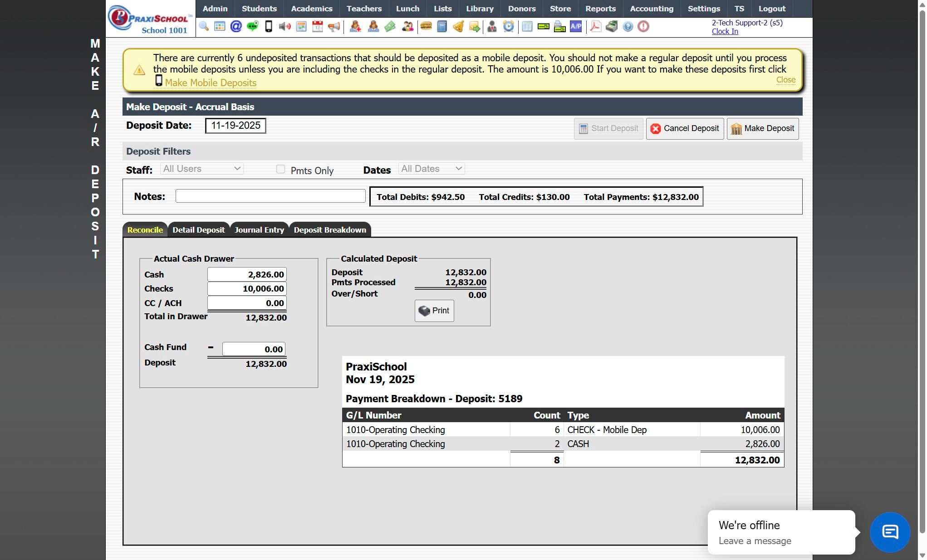The width and height of the screenshot is (927, 560).
Task: Click the magnifying glass search icon
Action: 204,26
